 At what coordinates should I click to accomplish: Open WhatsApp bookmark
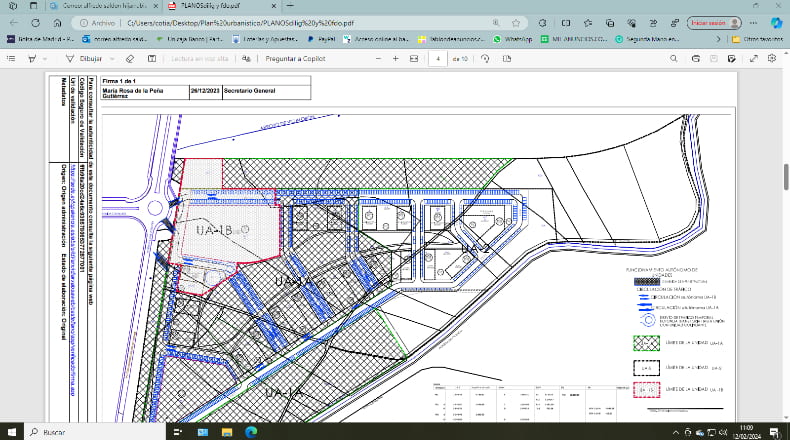tap(512, 39)
